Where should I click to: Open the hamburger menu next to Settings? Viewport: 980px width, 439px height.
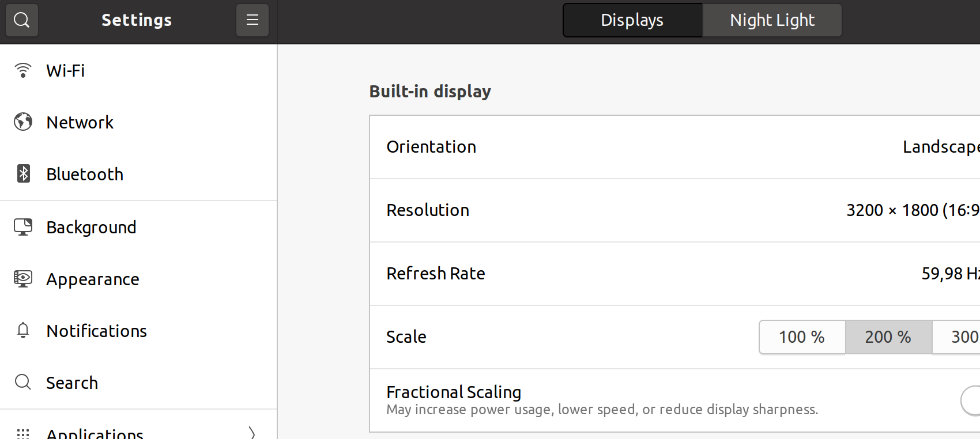tap(252, 20)
